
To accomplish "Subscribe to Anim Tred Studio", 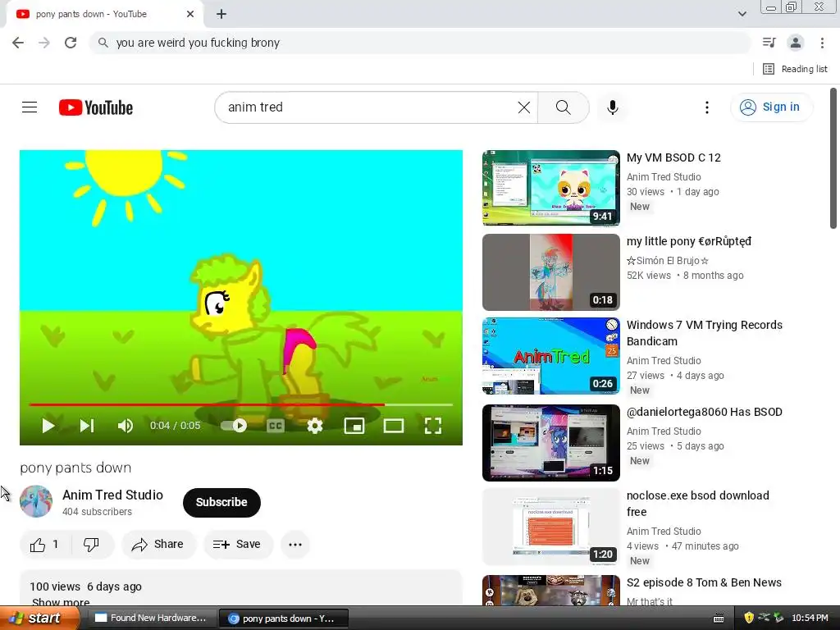I will 221,503.
